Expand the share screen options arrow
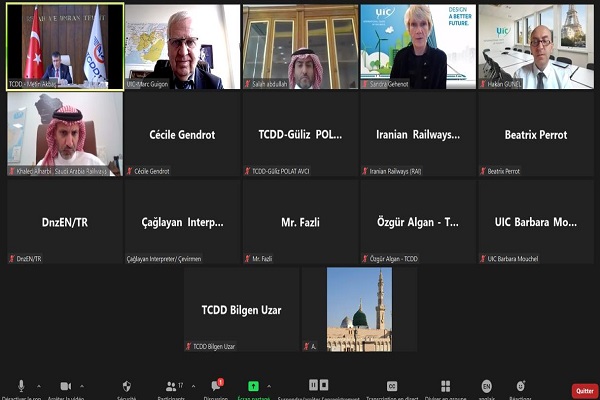 point(270,386)
